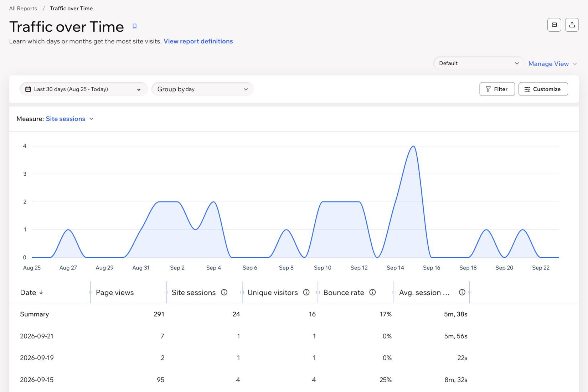Image resolution: width=588 pixels, height=392 pixels.
Task: Click the email report envelope icon
Action: click(x=554, y=25)
